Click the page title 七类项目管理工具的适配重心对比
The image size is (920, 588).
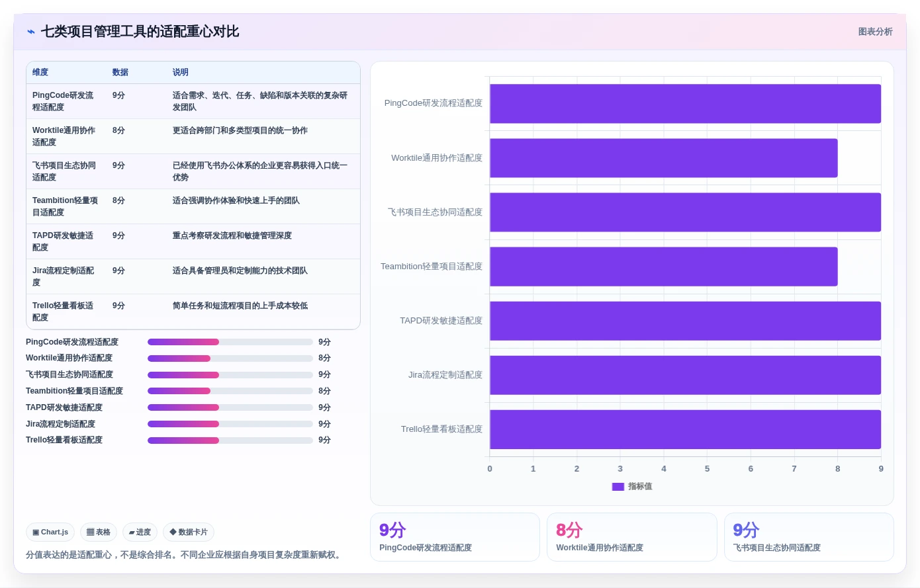[x=140, y=32]
